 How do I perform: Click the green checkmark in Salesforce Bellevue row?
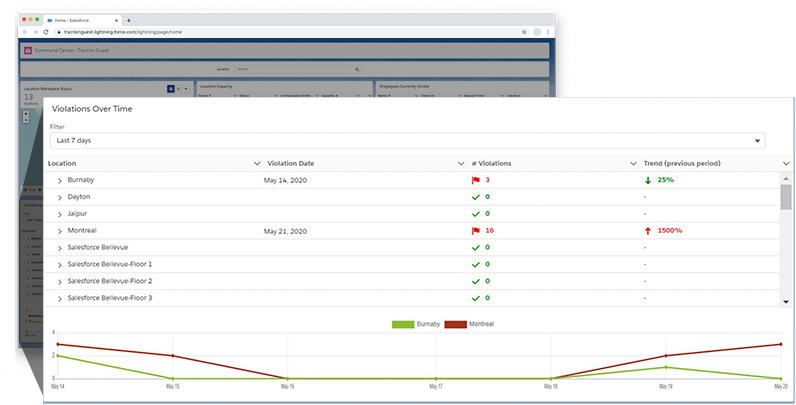click(476, 248)
